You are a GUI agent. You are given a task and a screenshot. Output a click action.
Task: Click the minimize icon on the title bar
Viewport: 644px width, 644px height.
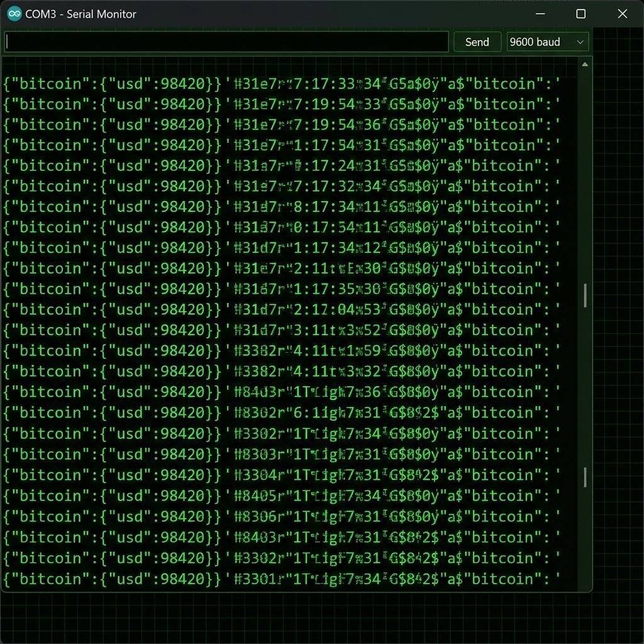[x=541, y=13]
